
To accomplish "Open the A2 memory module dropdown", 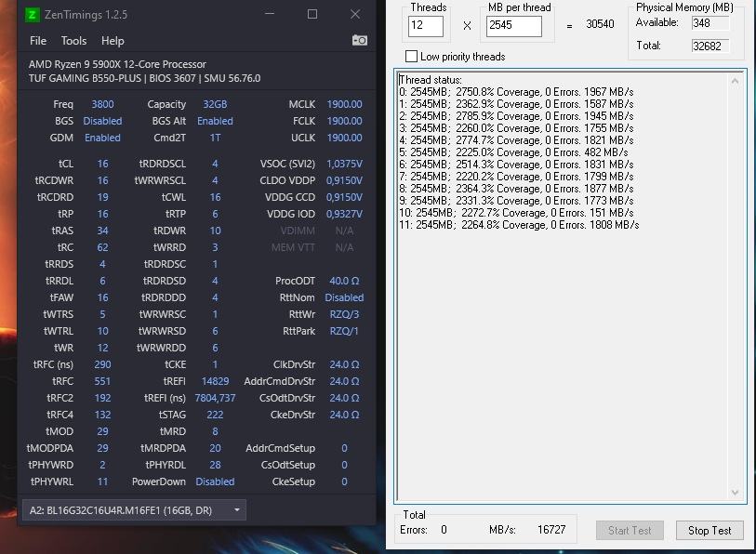I will click(134, 510).
